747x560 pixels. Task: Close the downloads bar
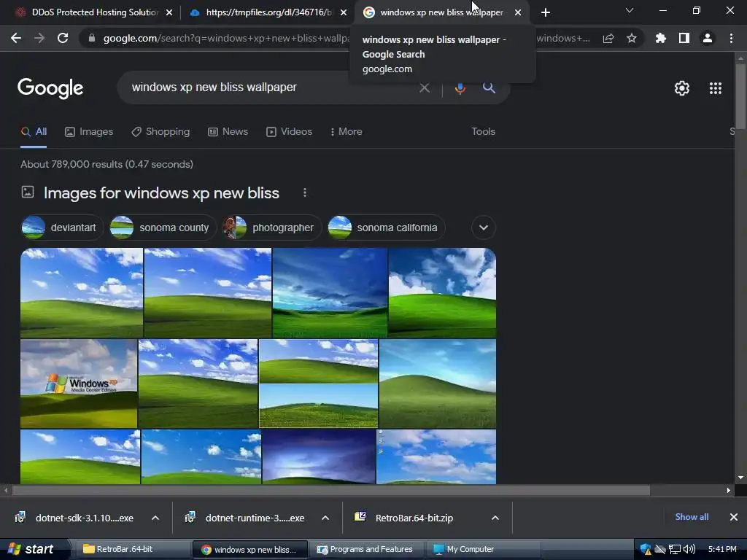(x=734, y=517)
